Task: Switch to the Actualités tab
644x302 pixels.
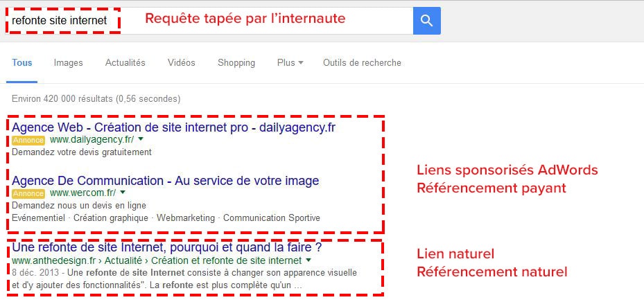Action: click(x=125, y=63)
